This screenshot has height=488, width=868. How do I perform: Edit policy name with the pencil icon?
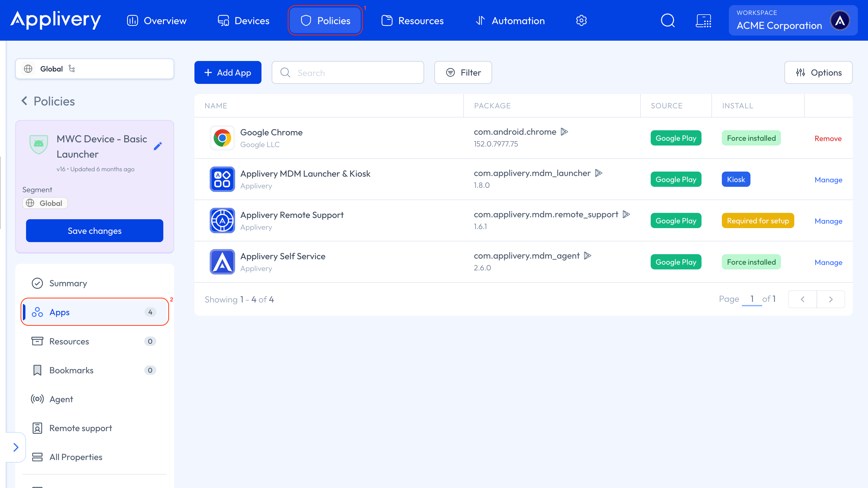[x=158, y=146]
